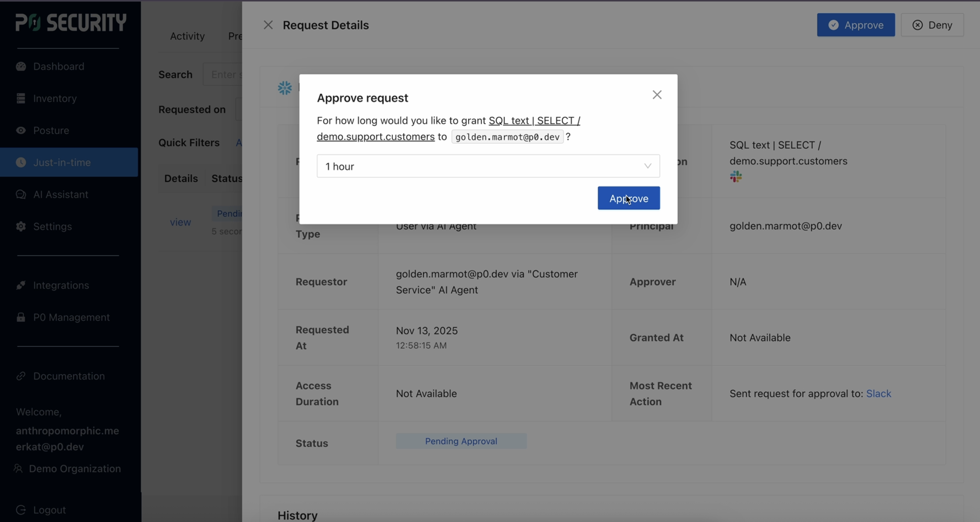The image size is (980, 522).
Task: Click the Posture eye icon
Action: pos(21,130)
